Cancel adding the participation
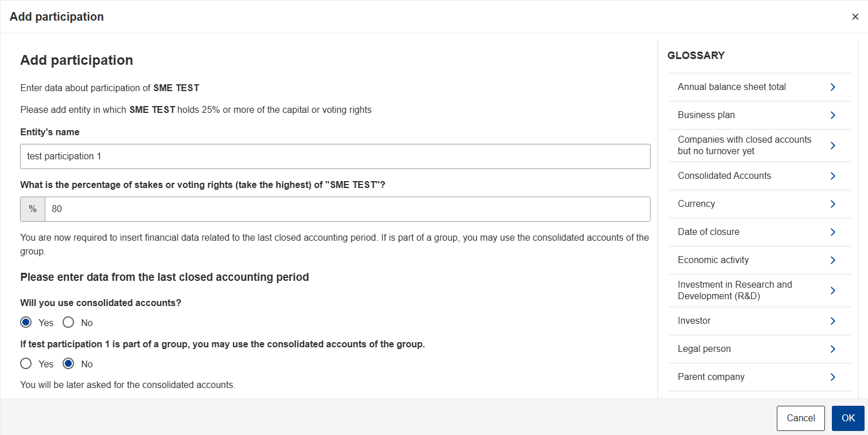This screenshot has height=435, width=868. (x=801, y=418)
